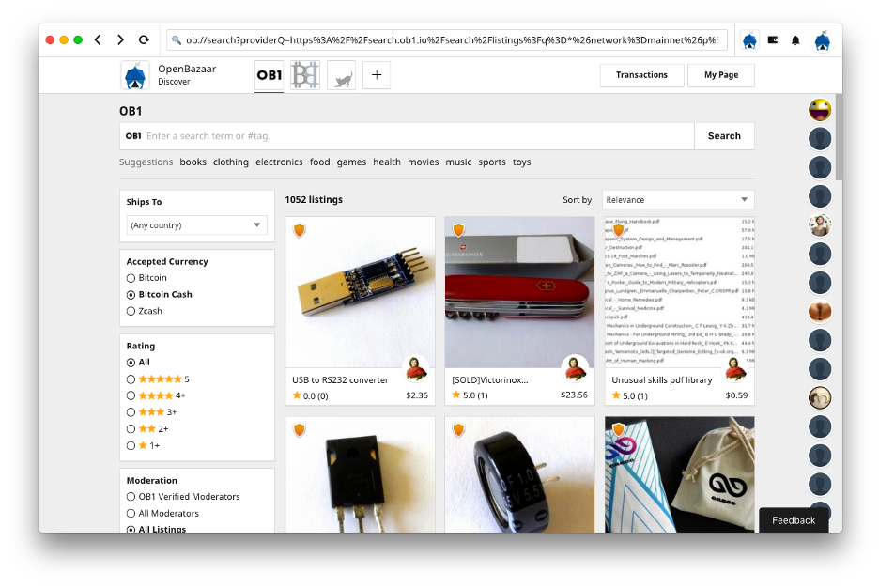Image resolution: width=879 pixels, height=588 pixels.
Task: Choose the toys suggestion
Action: [x=521, y=162]
